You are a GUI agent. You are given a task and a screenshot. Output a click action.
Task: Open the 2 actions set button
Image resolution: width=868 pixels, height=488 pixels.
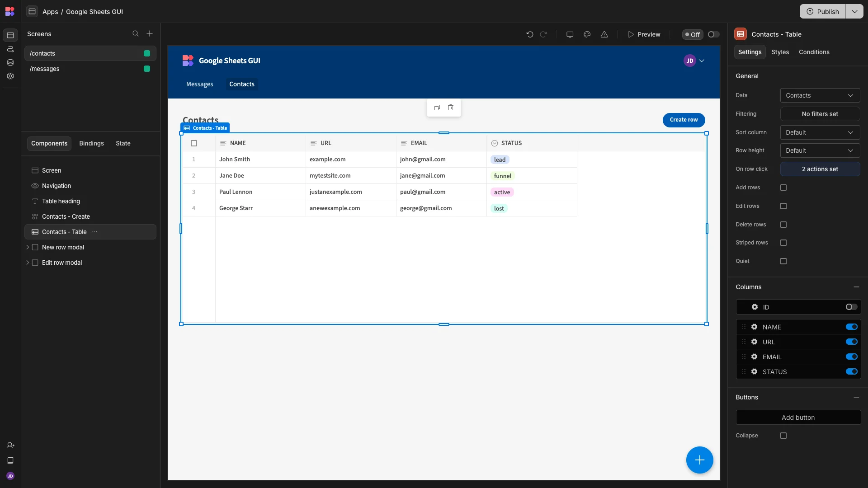click(820, 169)
